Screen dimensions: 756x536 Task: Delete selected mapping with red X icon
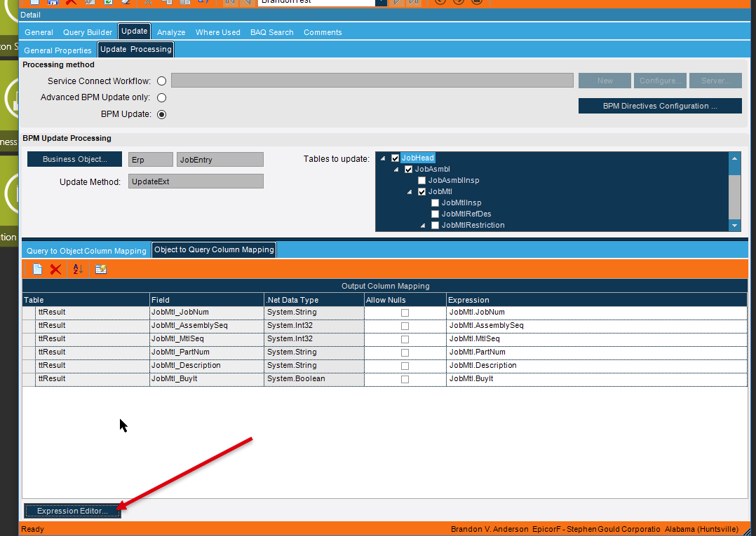click(55, 269)
